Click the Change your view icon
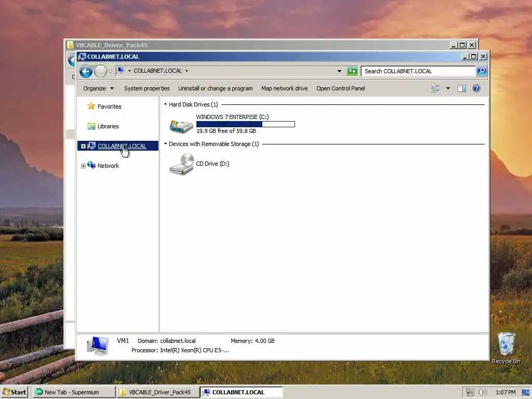Screen dimensions: 532x399 tap(435, 88)
